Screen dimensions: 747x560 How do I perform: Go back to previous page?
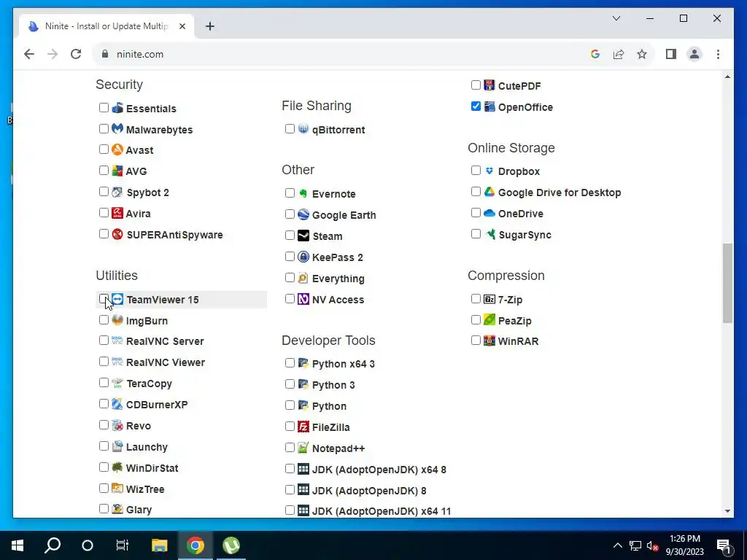tap(29, 54)
